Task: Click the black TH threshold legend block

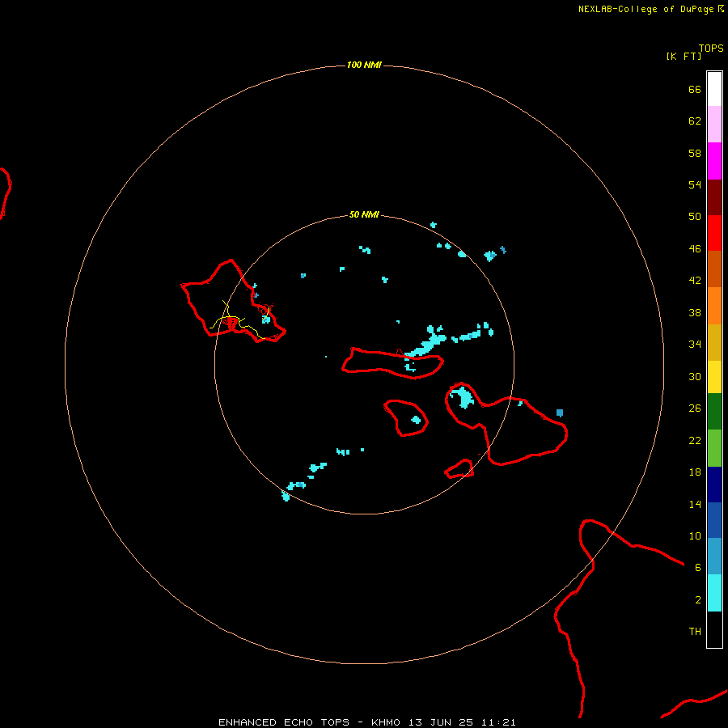Action: coord(714,629)
